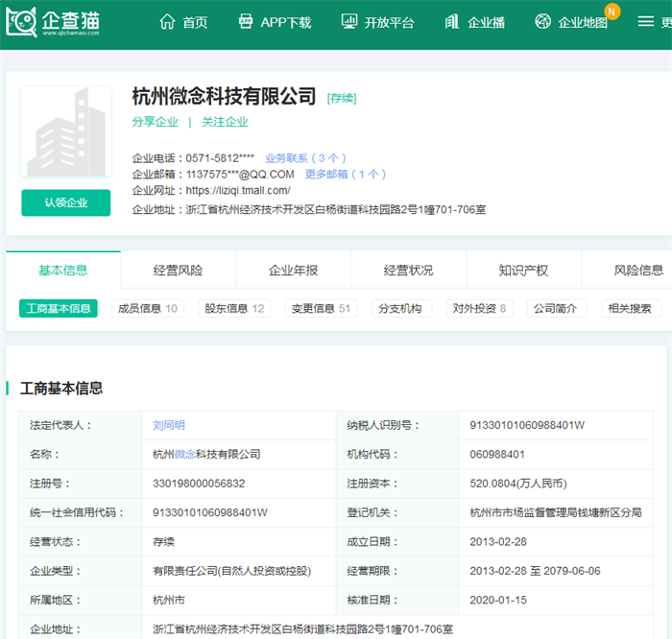Switch to the 知识产权 tab
The height and width of the screenshot is (639, 672).
coord(524,270)
